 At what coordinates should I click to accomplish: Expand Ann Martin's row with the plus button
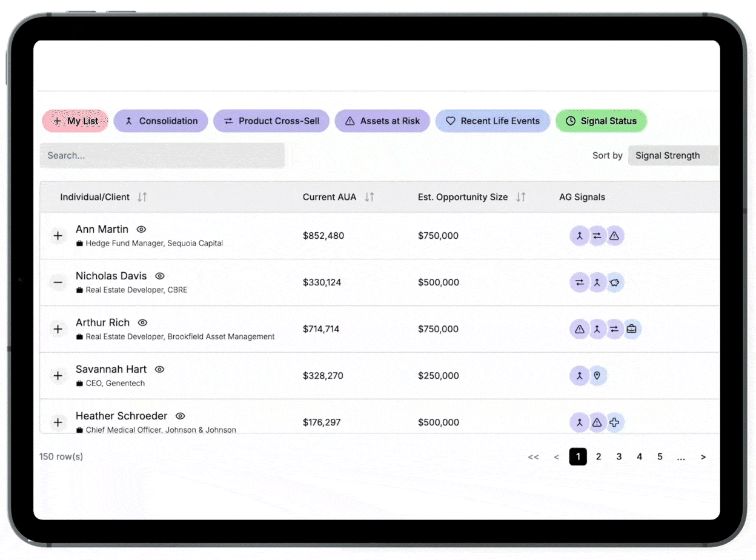coord(58,236)
